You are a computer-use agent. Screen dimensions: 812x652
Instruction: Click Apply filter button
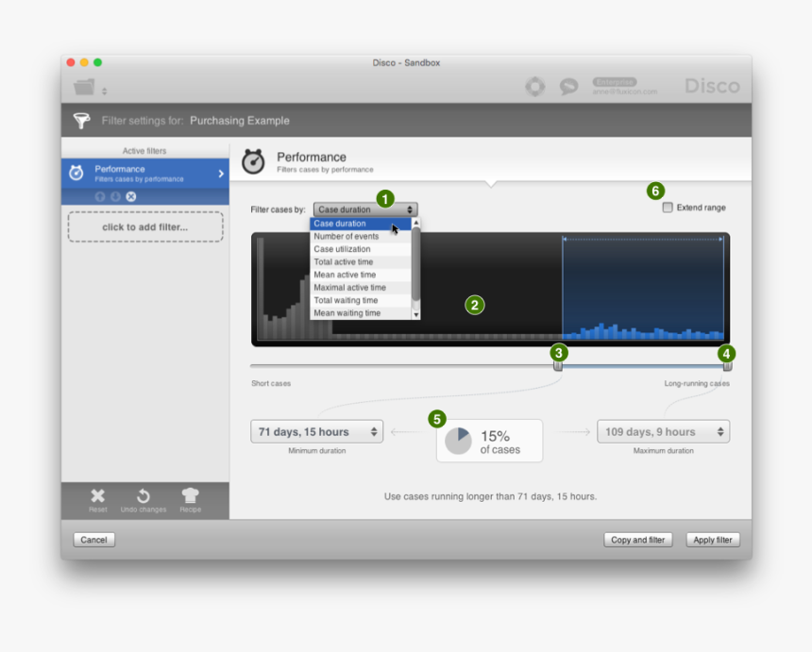pos(713,540)
